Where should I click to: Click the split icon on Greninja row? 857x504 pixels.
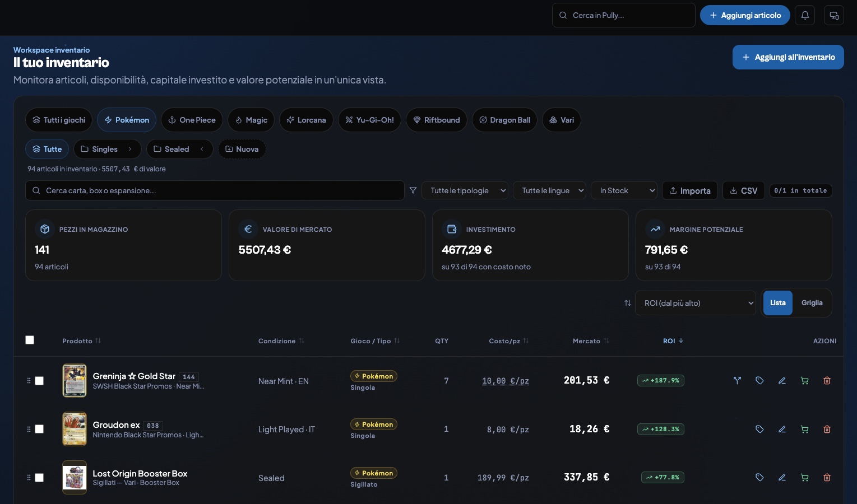coord(737,381)
